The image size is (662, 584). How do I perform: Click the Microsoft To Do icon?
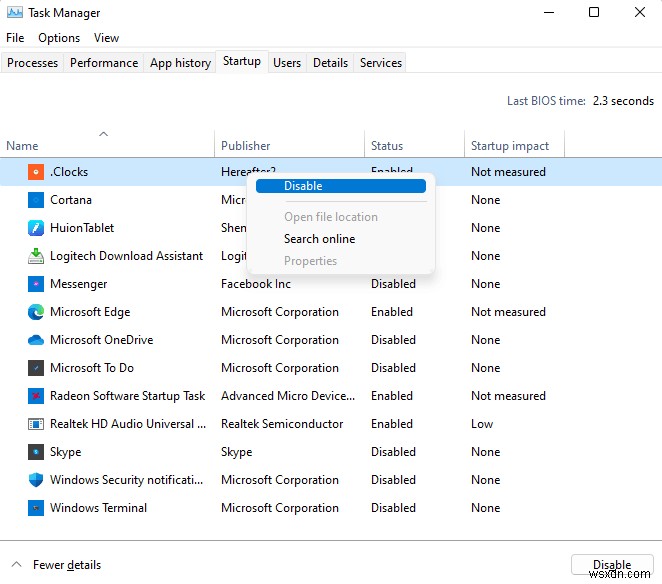point(36,368)
